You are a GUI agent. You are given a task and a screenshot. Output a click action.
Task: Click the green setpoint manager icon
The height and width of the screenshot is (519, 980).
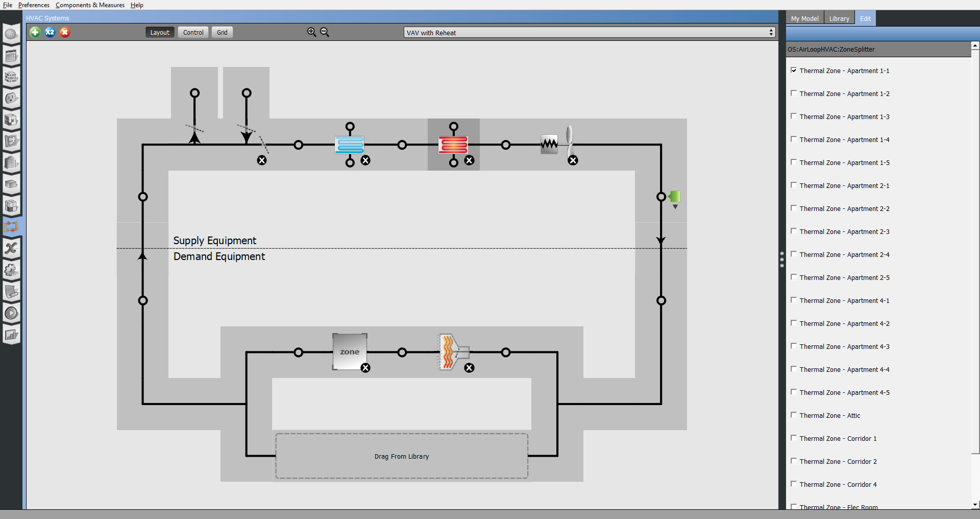674,197
